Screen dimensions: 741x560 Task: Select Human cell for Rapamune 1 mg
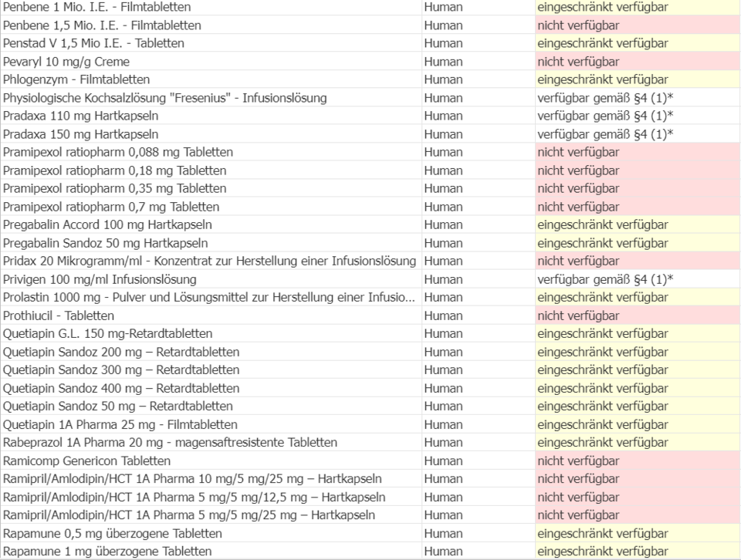tap(443, 552)
